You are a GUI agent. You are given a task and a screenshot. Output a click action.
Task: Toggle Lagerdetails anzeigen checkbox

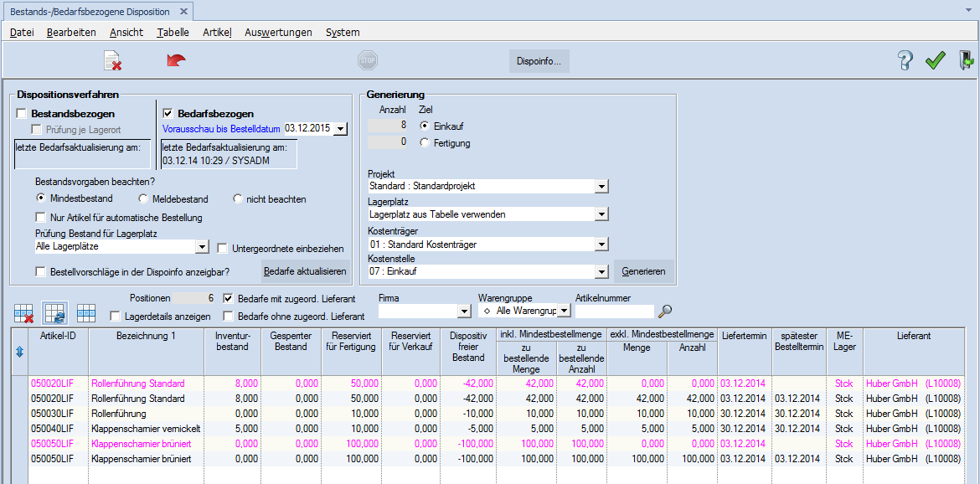point(116,317)
